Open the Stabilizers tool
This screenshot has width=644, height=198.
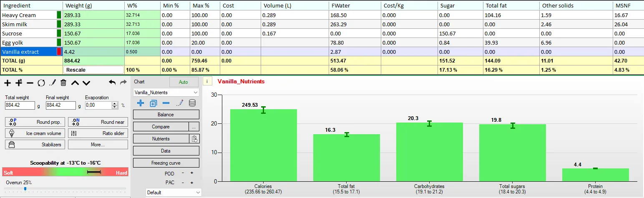point(35,145)
